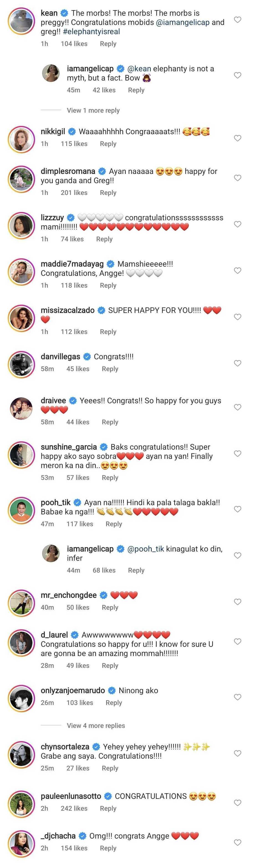Expand "View 1 more reply" under kean
The image size is (255, 868).
(x=93, y=111)
